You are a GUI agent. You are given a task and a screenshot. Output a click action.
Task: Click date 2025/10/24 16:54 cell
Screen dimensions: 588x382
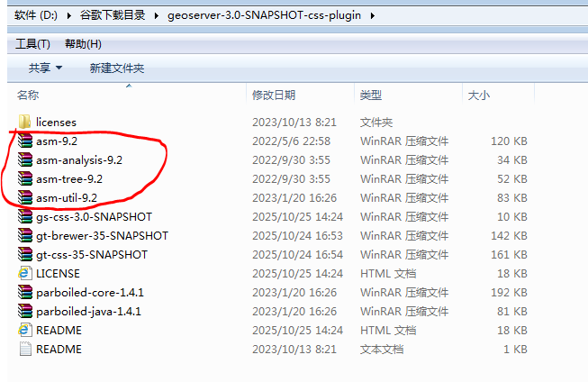point(297,255)
